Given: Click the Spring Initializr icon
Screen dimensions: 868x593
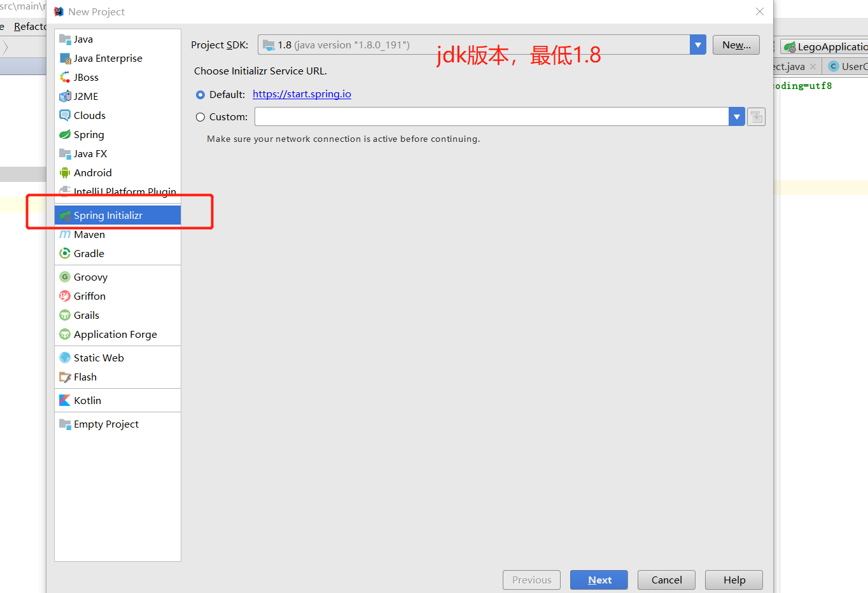Looking at the screenshot, I should click(x=65, y=216).
